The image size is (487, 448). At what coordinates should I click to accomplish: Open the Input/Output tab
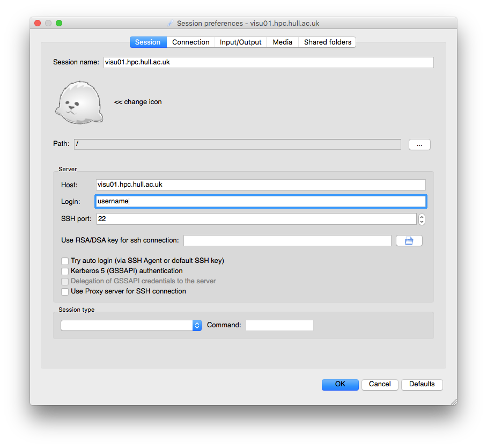[x=240, y=42]
